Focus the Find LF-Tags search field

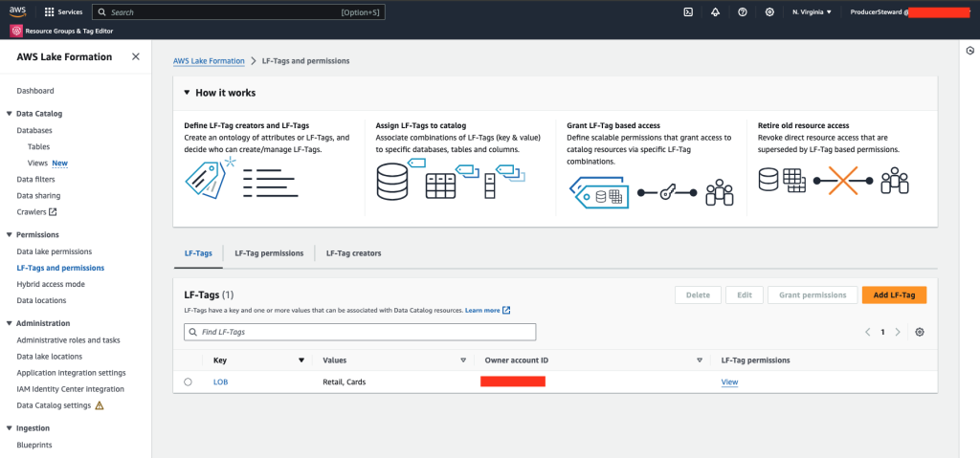(x=360, y=332)
